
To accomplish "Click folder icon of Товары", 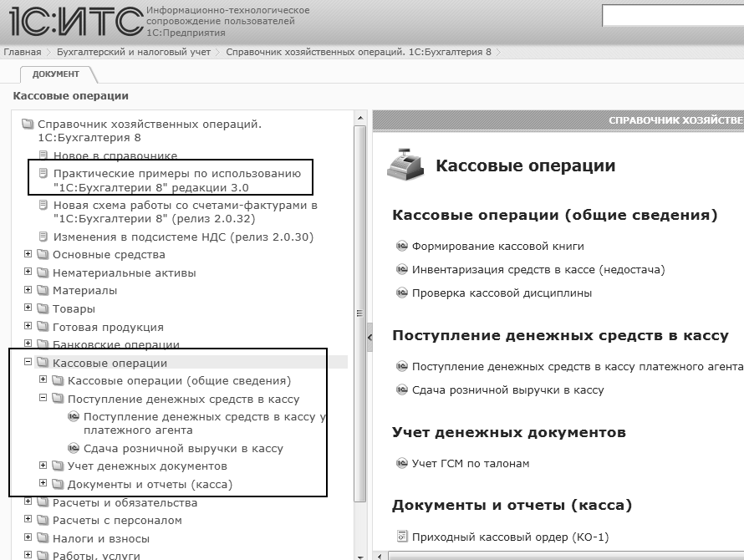I will [x=43, y=308].
